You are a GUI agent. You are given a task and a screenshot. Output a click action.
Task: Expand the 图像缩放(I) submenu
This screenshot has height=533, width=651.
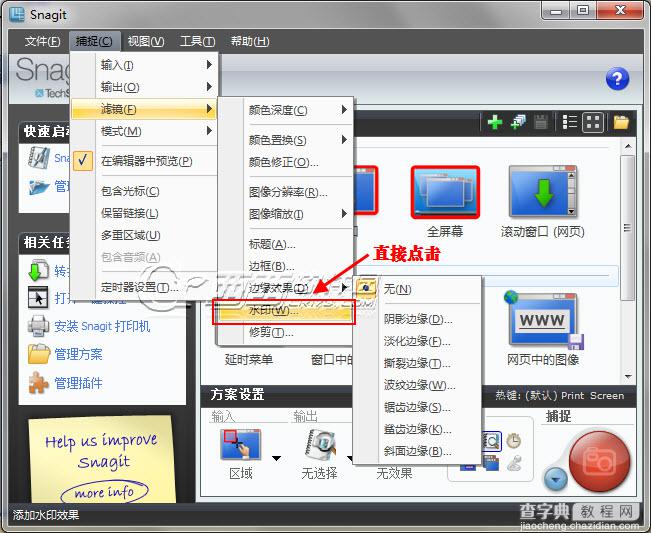click(286, 214)
